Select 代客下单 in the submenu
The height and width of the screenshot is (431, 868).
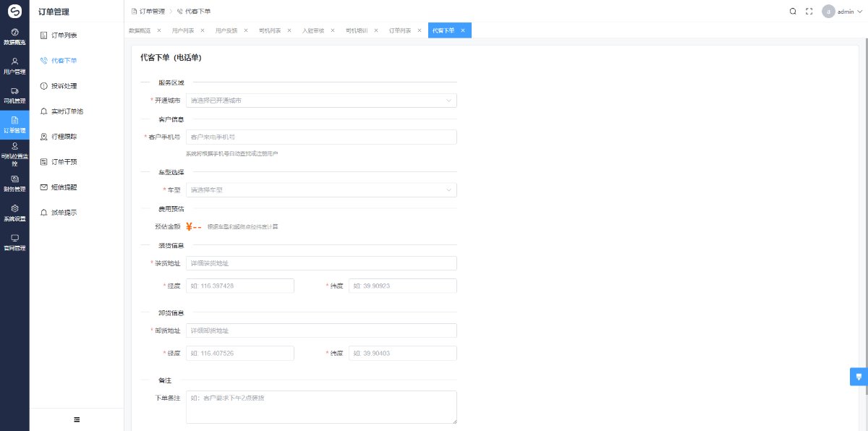click(x=77, y=61)
